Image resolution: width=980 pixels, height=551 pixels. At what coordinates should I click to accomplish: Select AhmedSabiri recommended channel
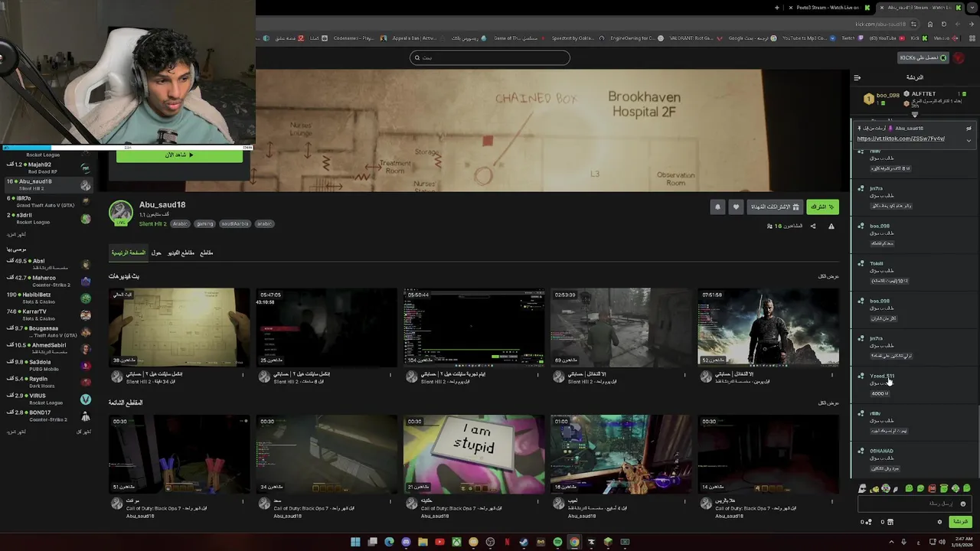tap(47, 348)
